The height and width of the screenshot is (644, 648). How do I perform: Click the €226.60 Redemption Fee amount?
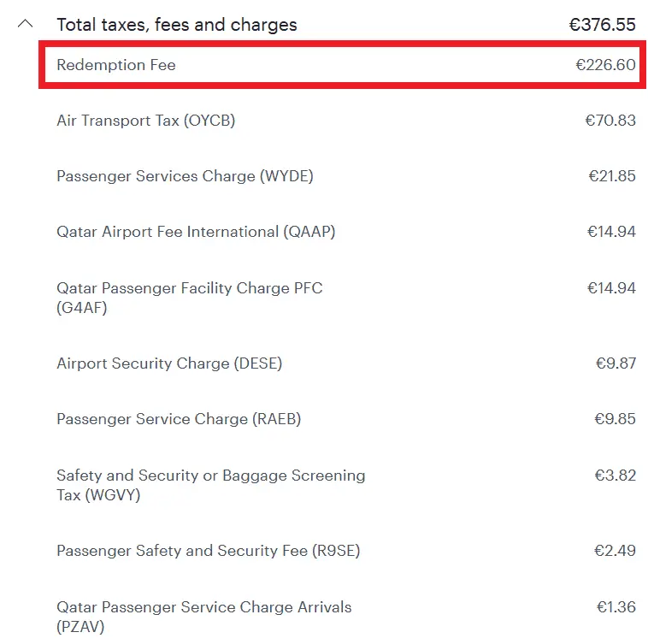pos(605,65)
